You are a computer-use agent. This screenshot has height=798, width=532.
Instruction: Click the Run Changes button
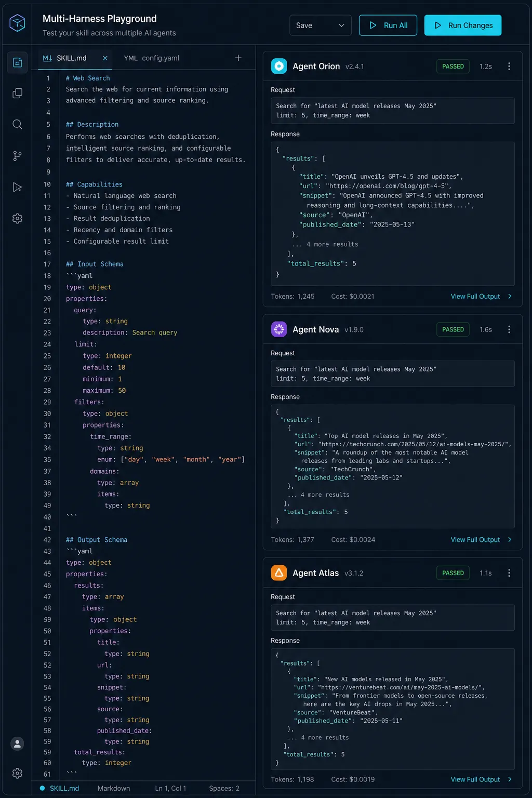(463, 25)
